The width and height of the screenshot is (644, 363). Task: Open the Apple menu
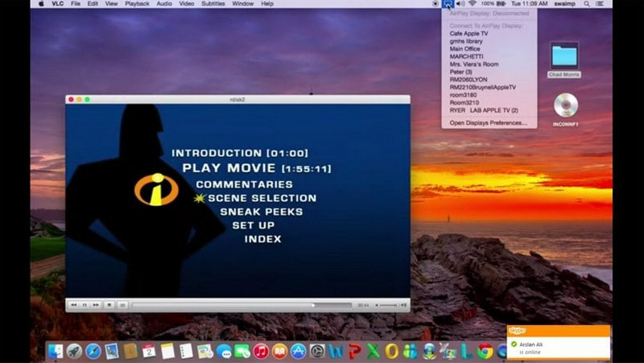click(x=41, y=4)
